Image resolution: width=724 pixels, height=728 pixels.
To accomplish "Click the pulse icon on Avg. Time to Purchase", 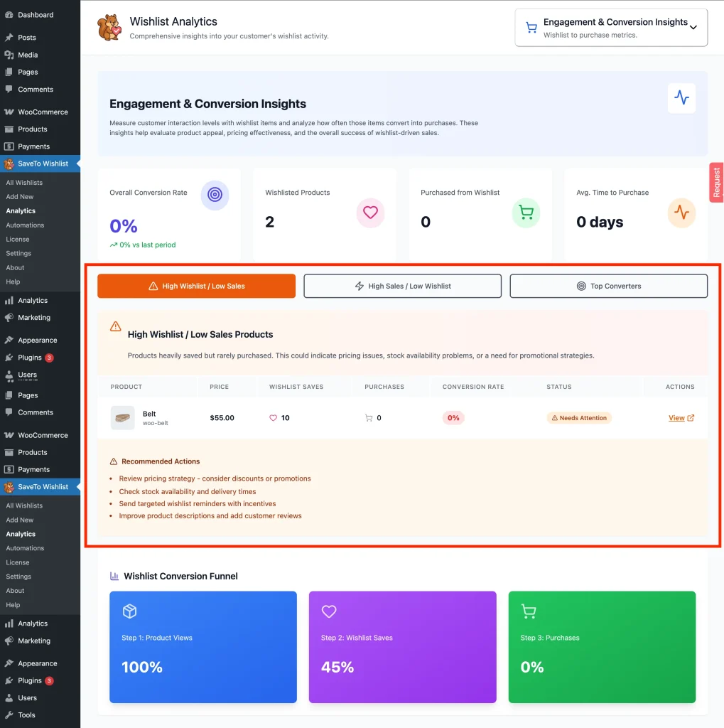I will 681,213.
